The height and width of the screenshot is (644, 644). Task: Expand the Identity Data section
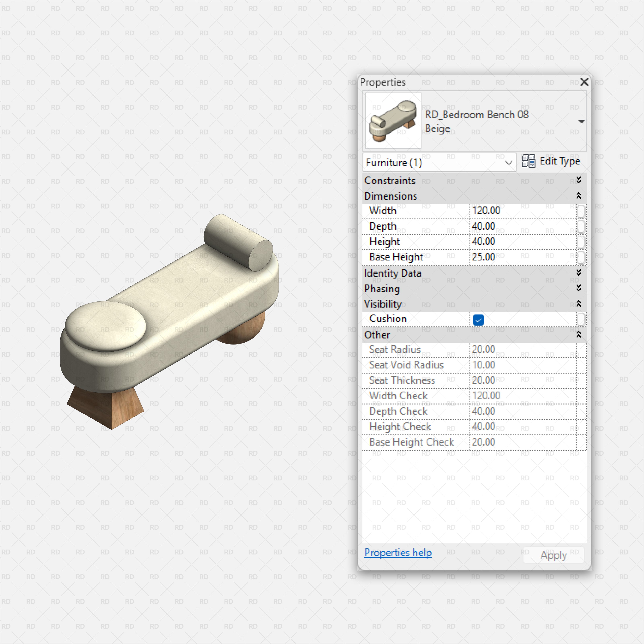(579, 273)
